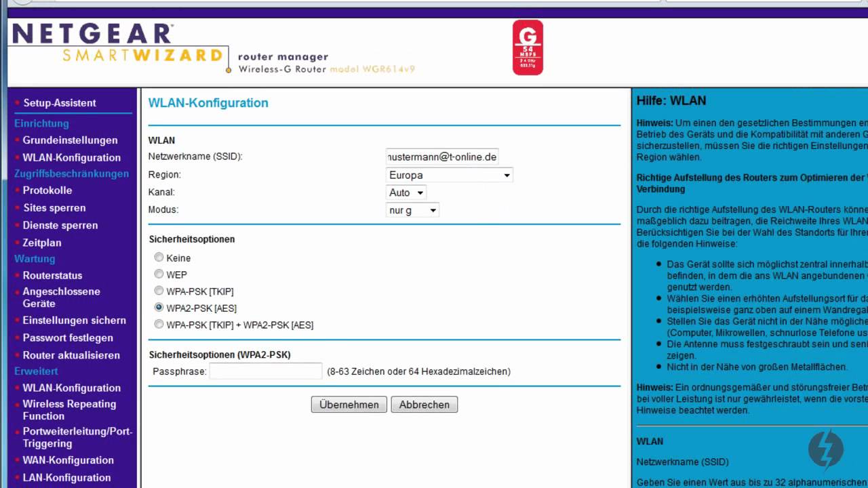Click the Zugriffsbeschränkungen sidebar section label

[71, 174]
